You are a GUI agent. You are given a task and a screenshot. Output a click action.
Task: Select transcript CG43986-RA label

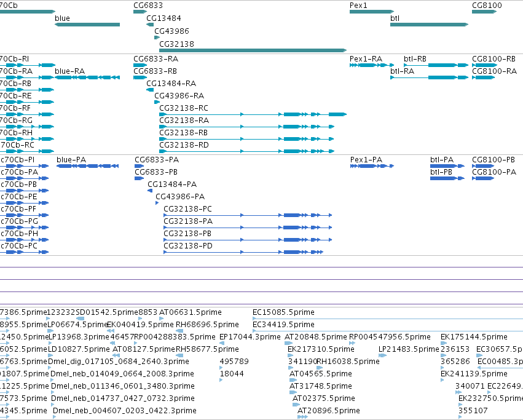point(179,96)
